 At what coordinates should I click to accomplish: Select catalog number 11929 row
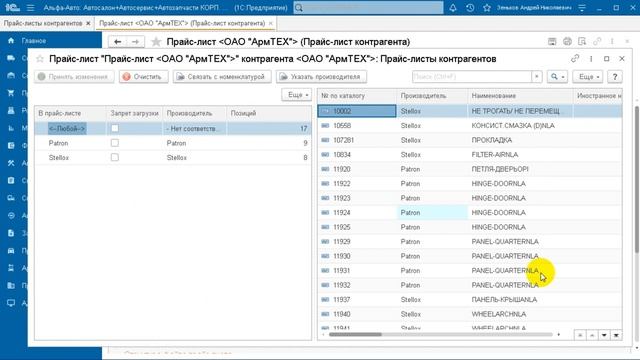[x=470, y=242]
